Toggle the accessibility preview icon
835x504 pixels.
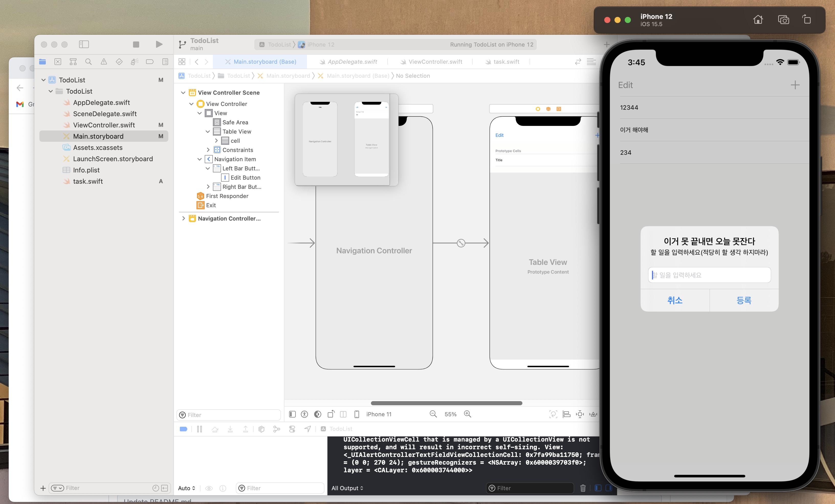coord(304,414)
